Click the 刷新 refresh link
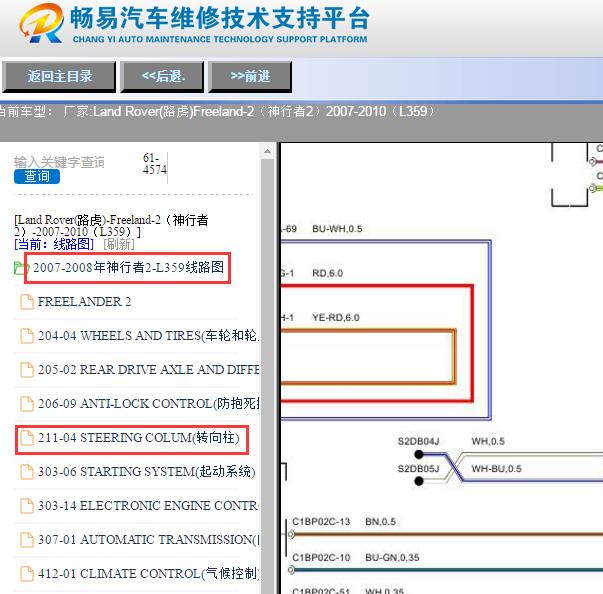The image size is (603, 594). 119,244
